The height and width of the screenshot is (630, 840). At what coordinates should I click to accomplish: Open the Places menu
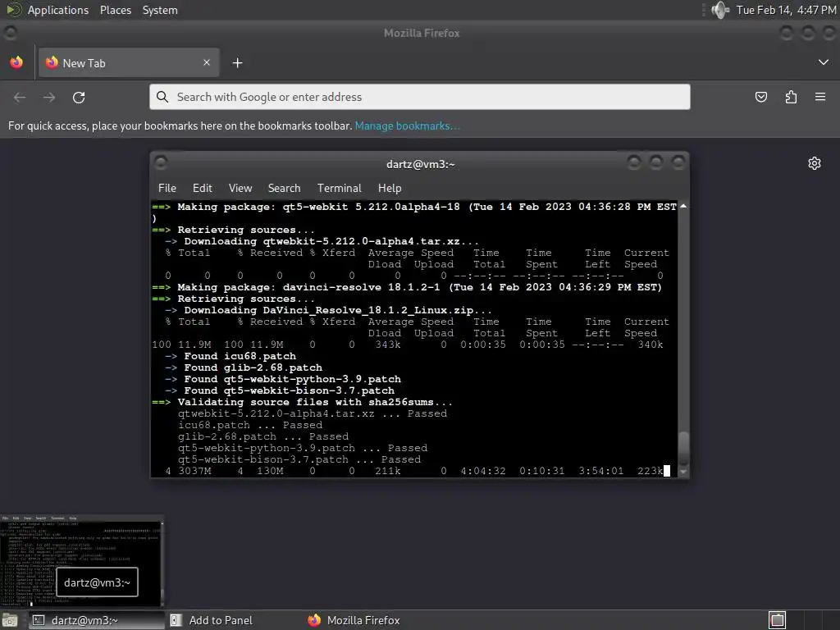[115, 10]
